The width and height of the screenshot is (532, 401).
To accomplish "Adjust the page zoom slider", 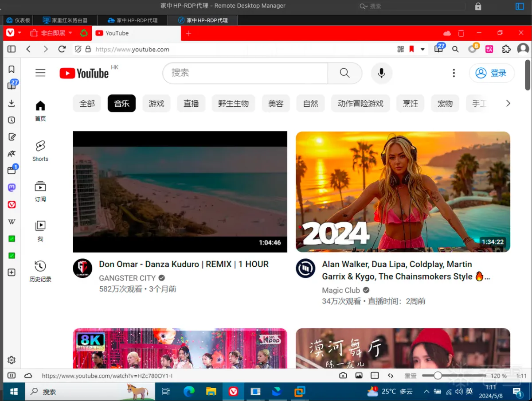I will (x=453, y=376).
